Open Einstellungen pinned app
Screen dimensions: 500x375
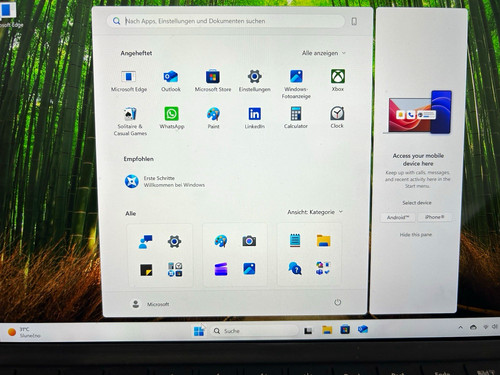[x=254, y=81]
